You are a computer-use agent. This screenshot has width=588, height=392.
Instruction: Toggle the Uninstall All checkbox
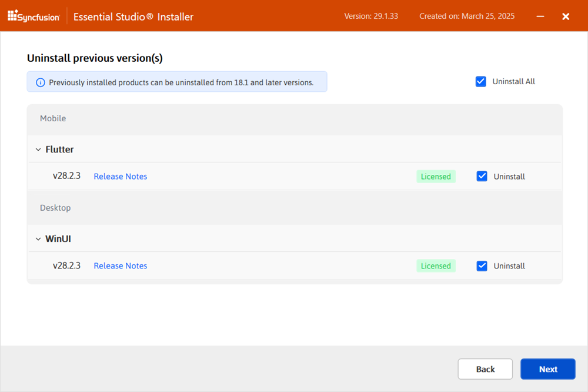[481, 81]
